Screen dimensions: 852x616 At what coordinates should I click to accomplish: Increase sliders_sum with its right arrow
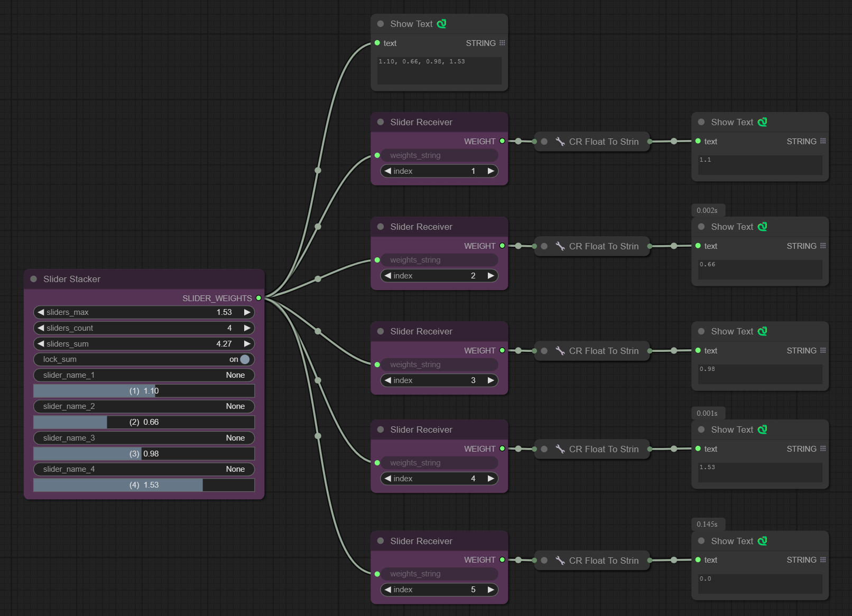tap(247, 343)
